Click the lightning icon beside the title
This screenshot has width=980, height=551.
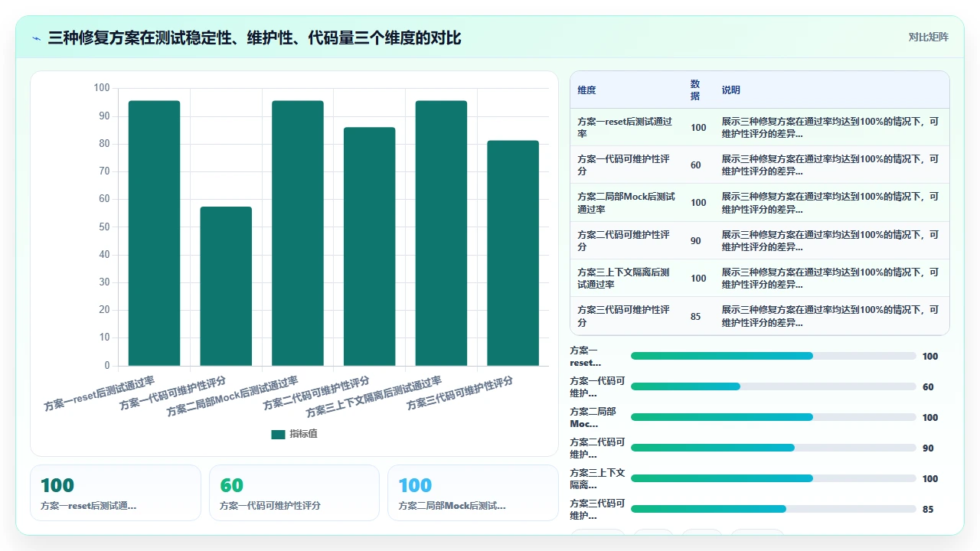[36, 38]
